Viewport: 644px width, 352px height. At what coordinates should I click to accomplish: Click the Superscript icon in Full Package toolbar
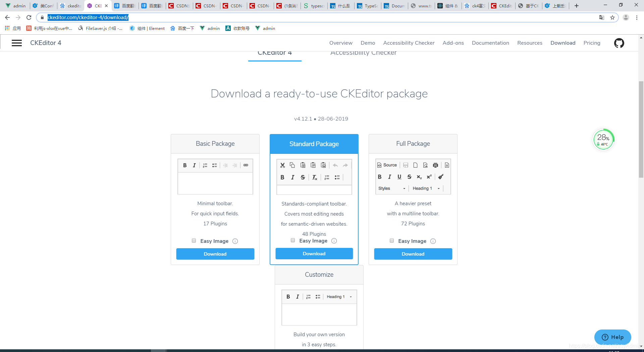pyautogui.click(x=429, y=177)
